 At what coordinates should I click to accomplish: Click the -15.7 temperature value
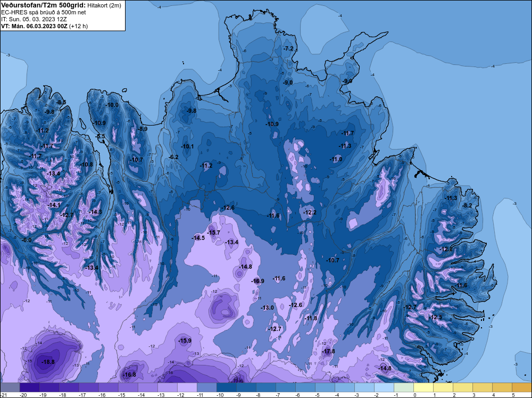pyautogui.click(x=213, y=233)
